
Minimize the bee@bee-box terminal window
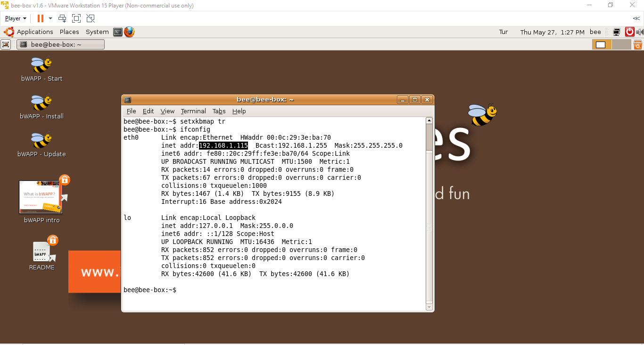click(x=403, y=100)
